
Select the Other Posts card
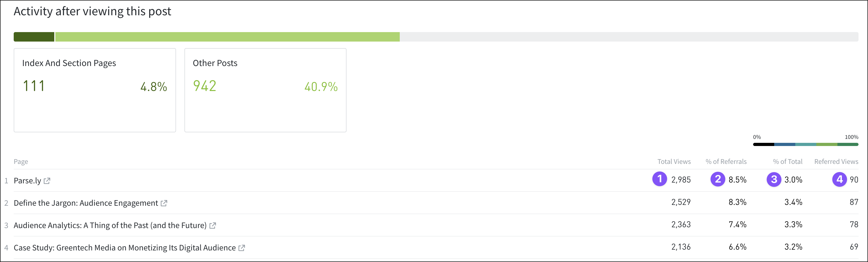click(x=265, y=90)
